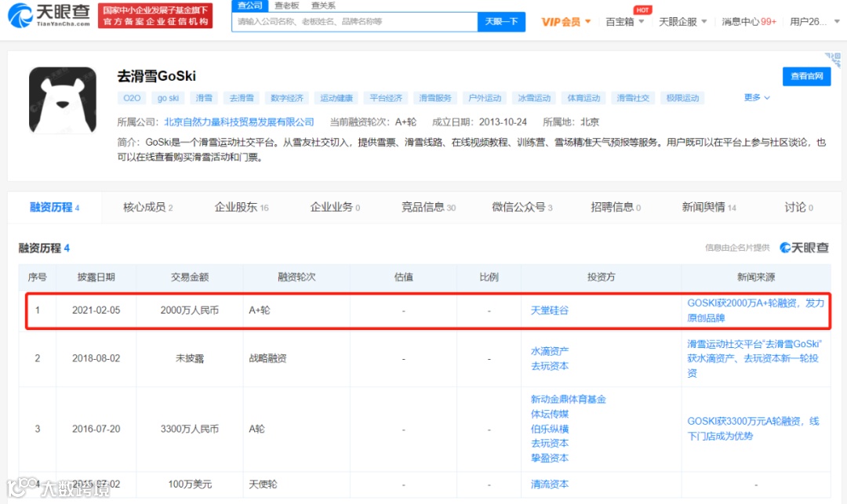Viewport: 847px width, 504px height.
Task: Open the 去玩资本 link in the 2018-08-02 row
Action: [x=549, y=366]
